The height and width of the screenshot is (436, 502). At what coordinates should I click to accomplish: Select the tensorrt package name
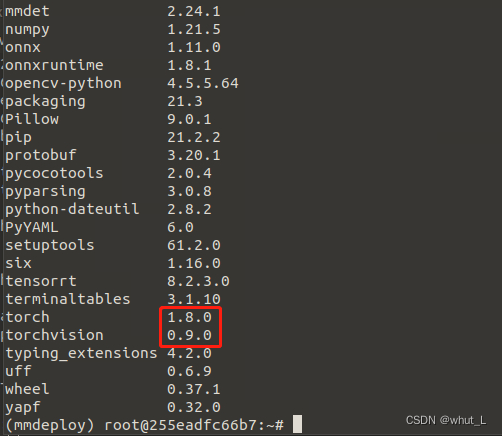point(41,281)
